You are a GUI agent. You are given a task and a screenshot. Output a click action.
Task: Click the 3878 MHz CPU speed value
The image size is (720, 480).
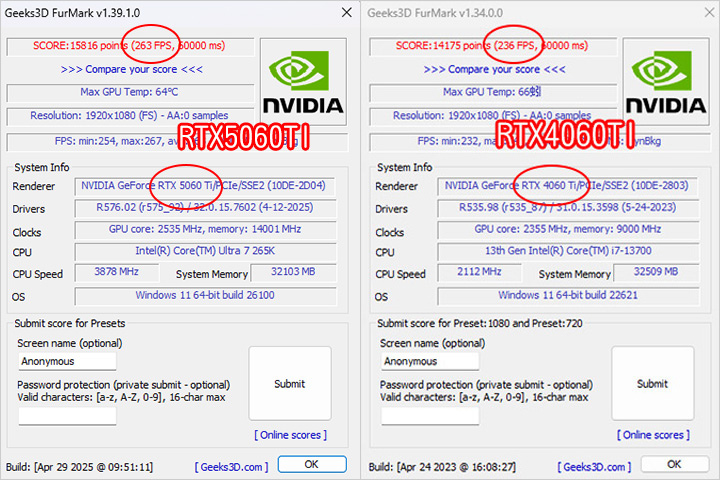(117, 272)
